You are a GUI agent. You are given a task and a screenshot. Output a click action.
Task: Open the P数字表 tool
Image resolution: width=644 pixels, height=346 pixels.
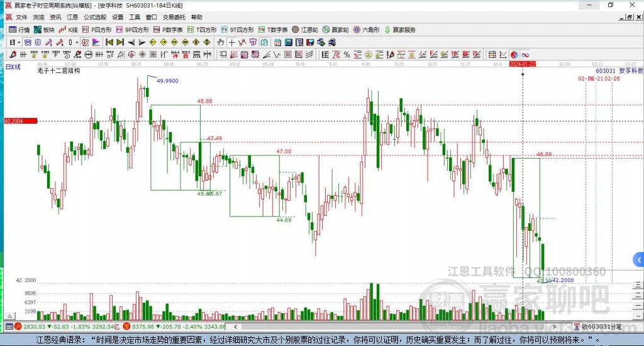point(168,30)
